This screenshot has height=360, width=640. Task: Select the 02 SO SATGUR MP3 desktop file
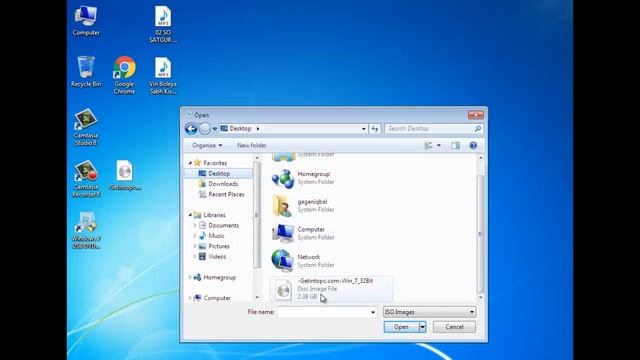point(162,24)
